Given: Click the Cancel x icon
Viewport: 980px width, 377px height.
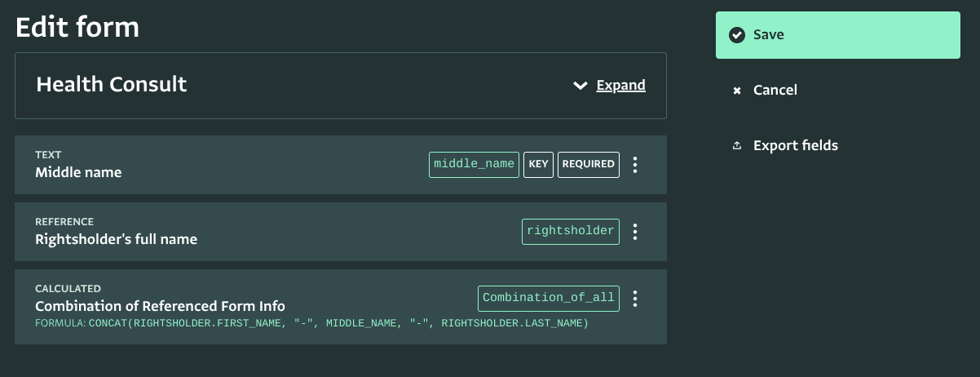Looking at the screenshot, I should [737, 91].
